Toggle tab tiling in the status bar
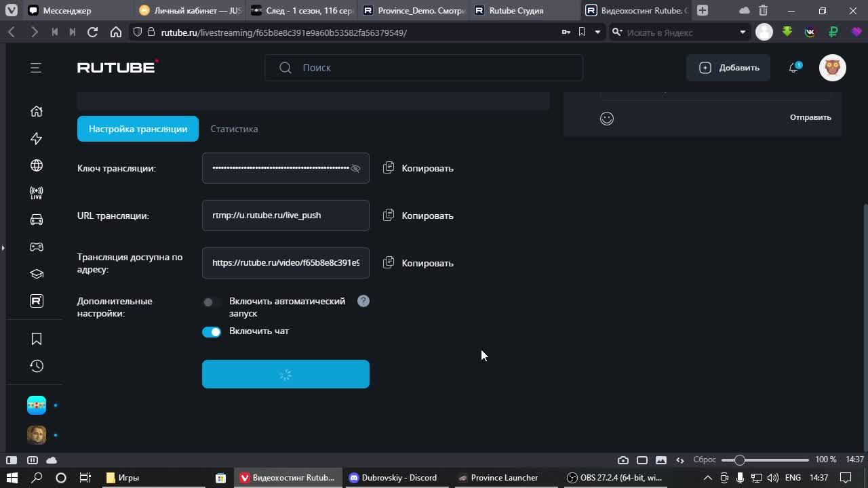The height and width of the screenshot is (488, 868). coord(642,460)
